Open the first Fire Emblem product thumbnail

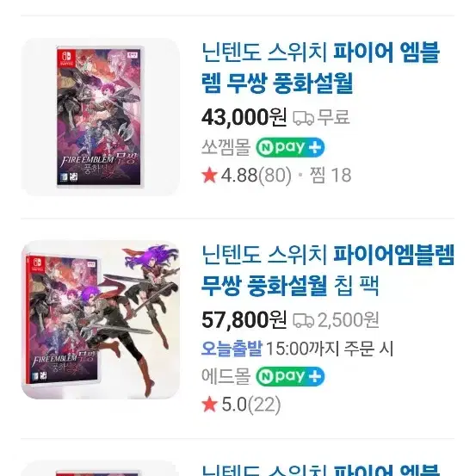point(100,117)
